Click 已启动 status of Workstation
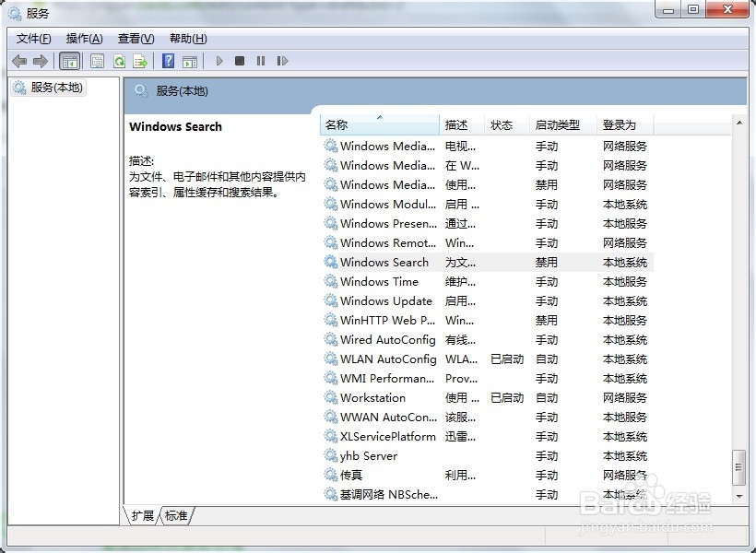The image size is (756, 553). [507, 398]
